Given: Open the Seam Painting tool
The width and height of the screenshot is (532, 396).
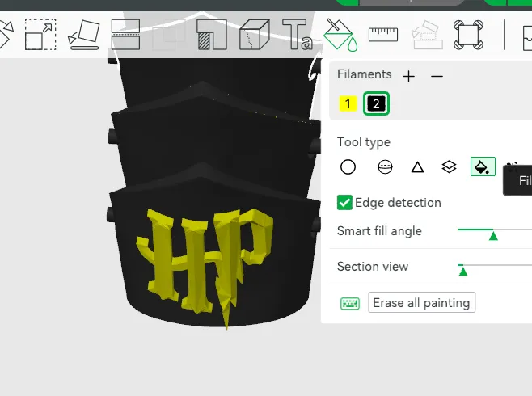Looking at the screenshot, I should pyautogui.click(x=255, y=35).
